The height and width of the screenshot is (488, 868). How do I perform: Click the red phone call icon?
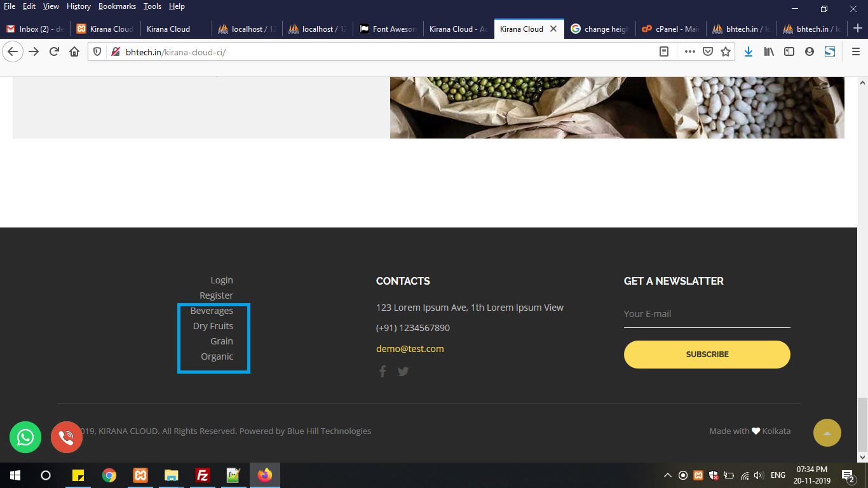[x=66, y=437]
